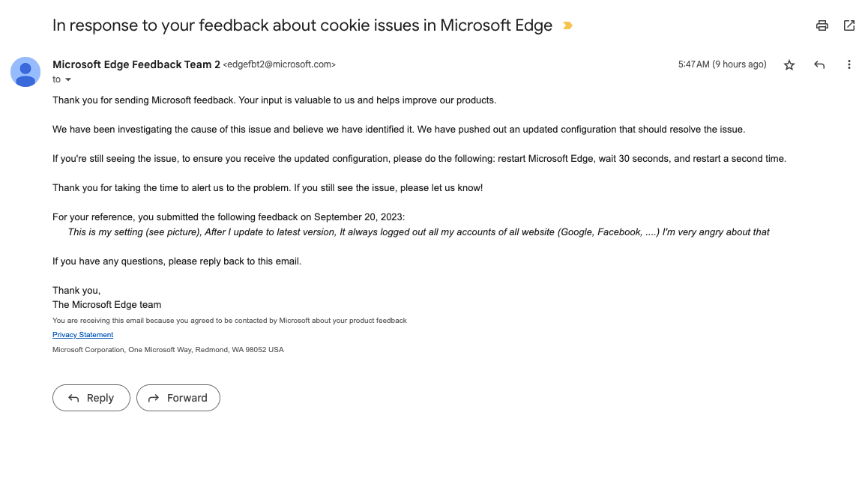The width and height of the screenshot is (868, 478).
Task: Click the reply arrow icon in the header
Action: click(819, 65)
